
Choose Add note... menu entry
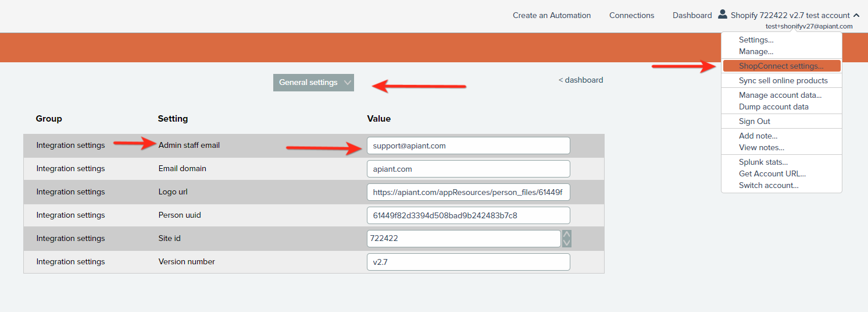click(758, 136)
